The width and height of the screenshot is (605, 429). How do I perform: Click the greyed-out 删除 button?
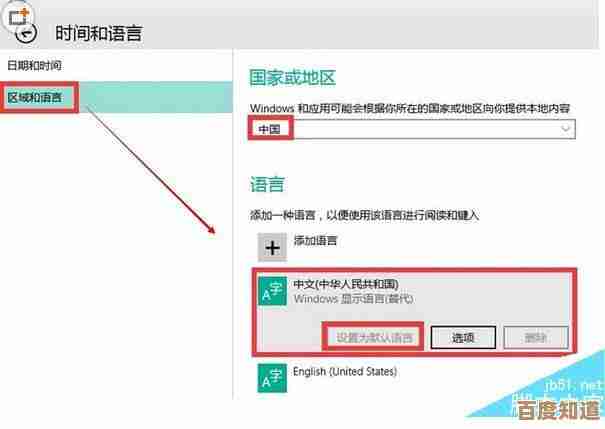tap(536, 338)
